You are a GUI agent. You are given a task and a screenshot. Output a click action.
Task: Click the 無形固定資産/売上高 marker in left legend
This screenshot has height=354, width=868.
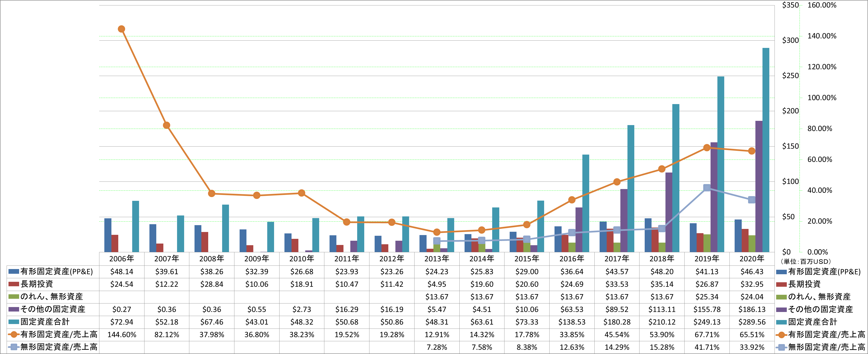coord(14,347)
